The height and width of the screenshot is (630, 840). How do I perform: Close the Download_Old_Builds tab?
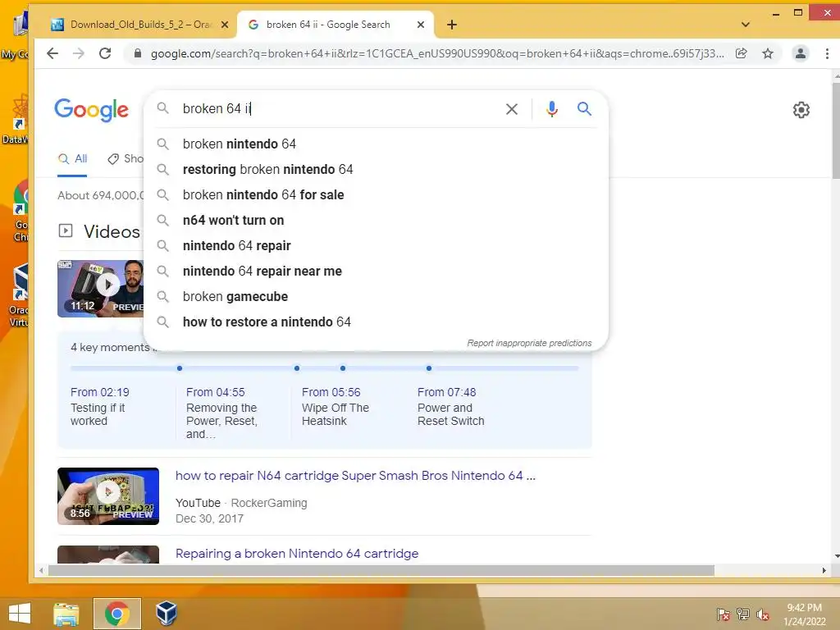(225, 25)
